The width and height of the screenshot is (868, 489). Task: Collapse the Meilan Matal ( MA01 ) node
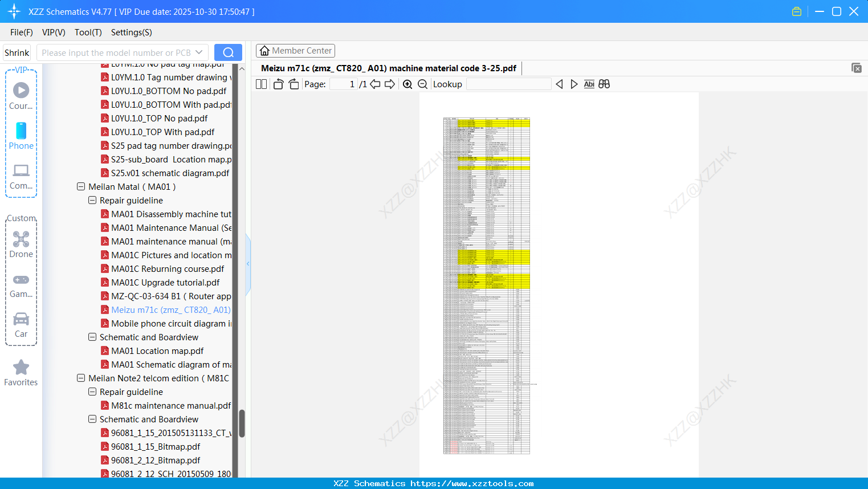[81, 187]
